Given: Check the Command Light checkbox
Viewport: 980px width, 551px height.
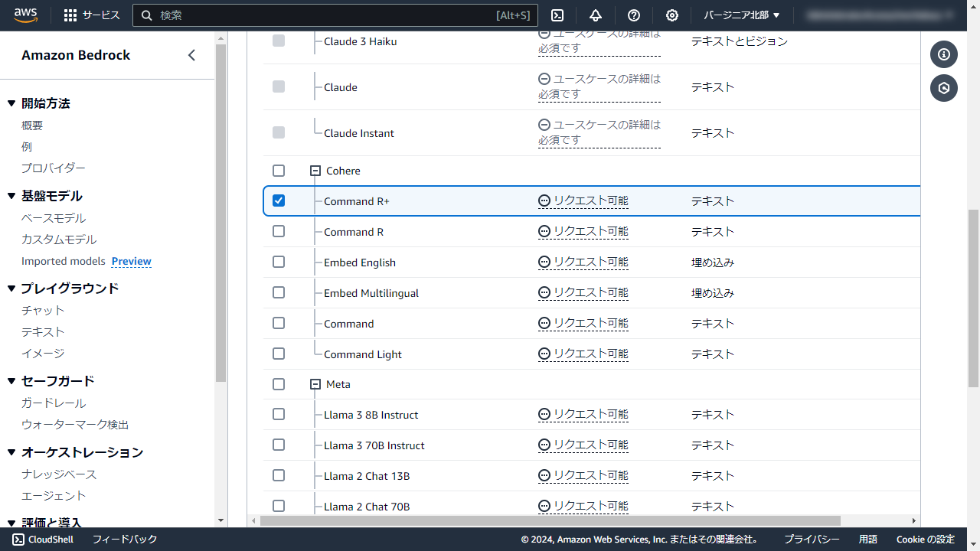Looking at the screenshot, I should [279, 354].
